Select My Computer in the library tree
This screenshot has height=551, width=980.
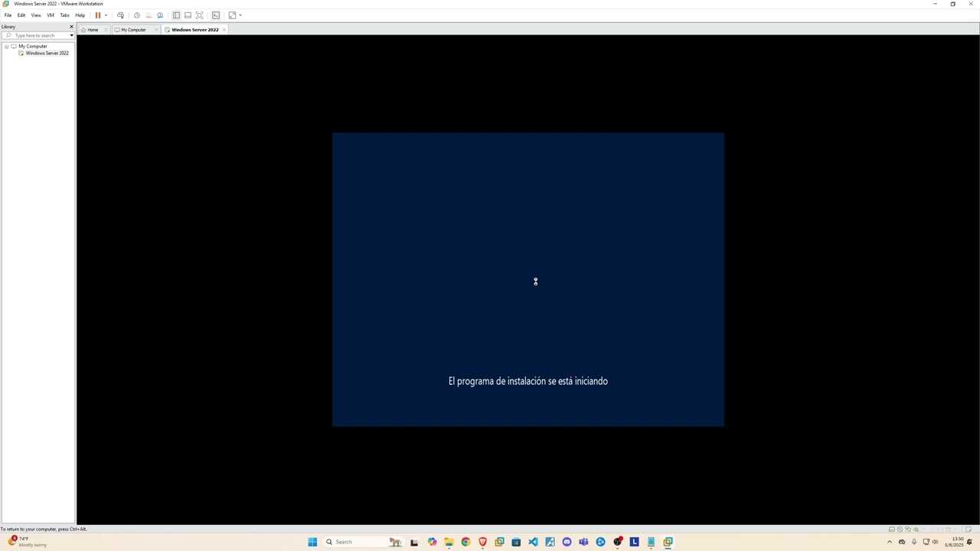(33, 47)
